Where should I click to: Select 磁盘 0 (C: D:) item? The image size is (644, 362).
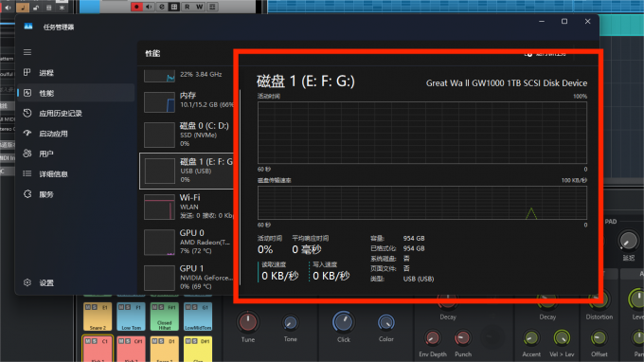187,135
